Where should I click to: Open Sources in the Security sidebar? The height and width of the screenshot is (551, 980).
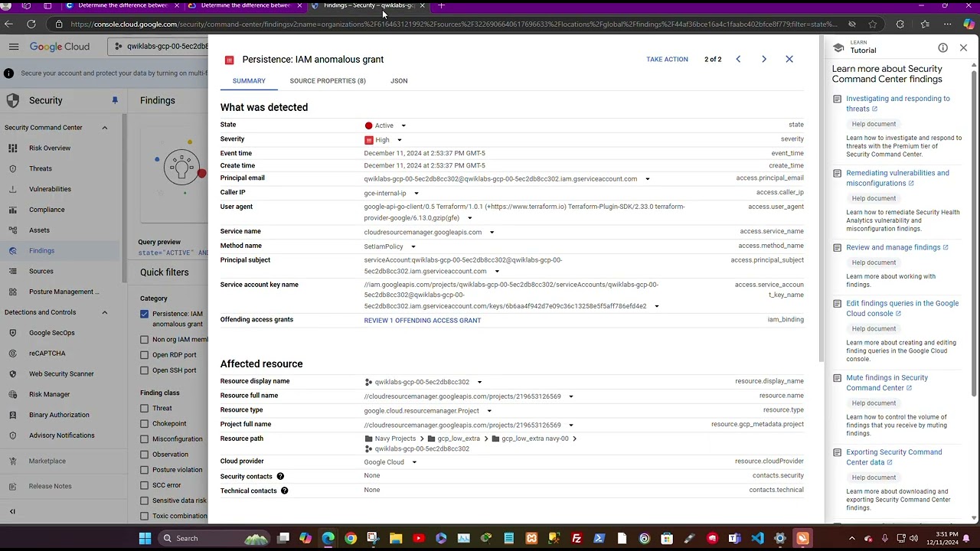41,271
